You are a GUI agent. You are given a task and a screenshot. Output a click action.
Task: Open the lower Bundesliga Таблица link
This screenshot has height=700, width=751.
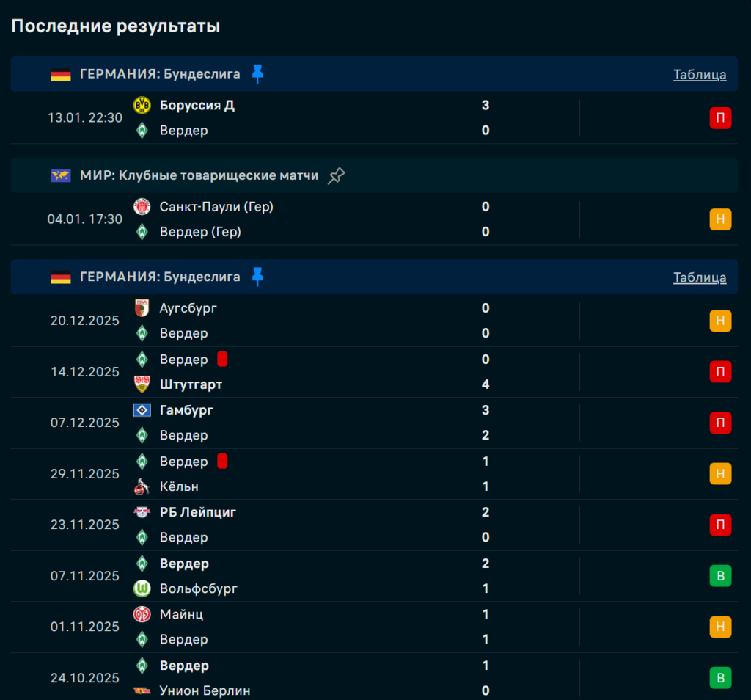pyautogui.click(x=700, y=277)
